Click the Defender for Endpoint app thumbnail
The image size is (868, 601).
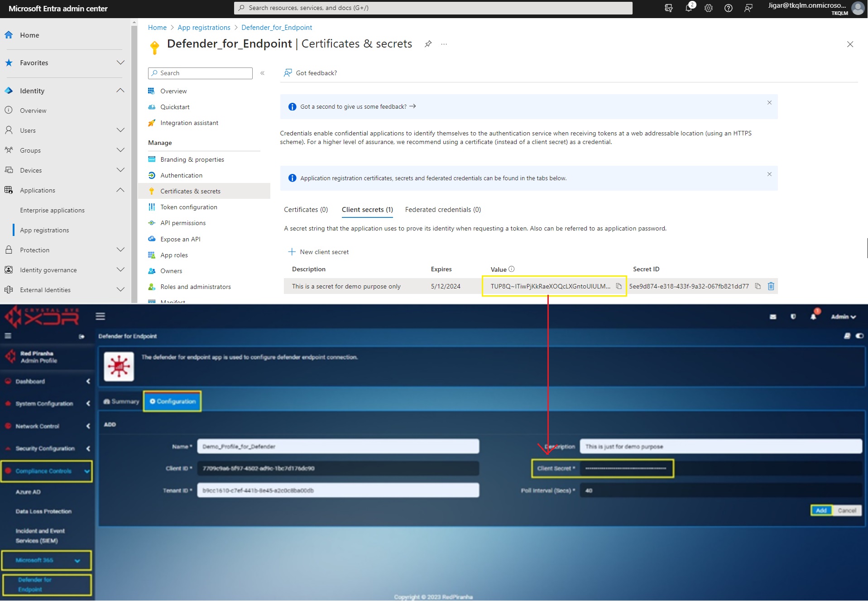tap(119, 366)
